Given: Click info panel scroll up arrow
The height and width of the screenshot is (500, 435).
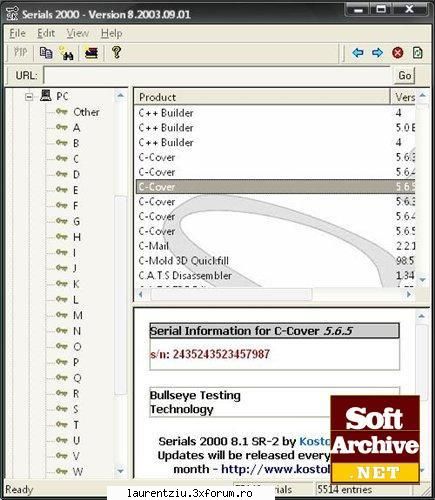Looking at the screenshot, I should tap(421, 316).
